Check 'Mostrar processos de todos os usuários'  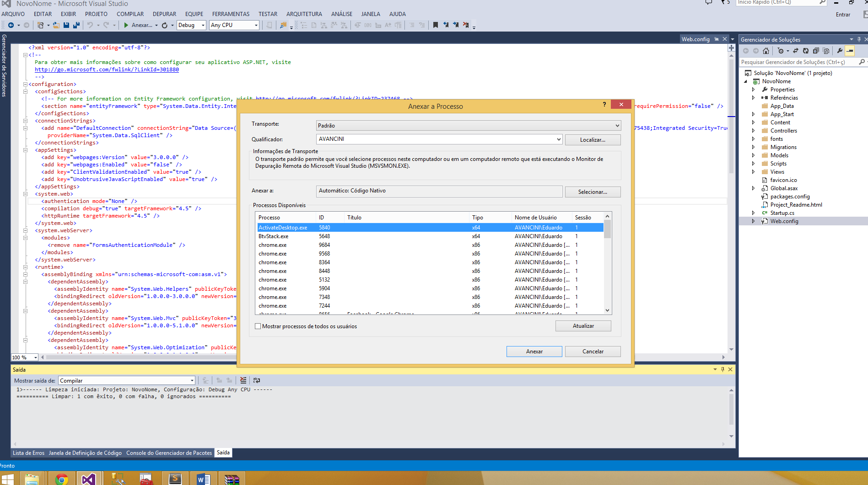point(258,326)
